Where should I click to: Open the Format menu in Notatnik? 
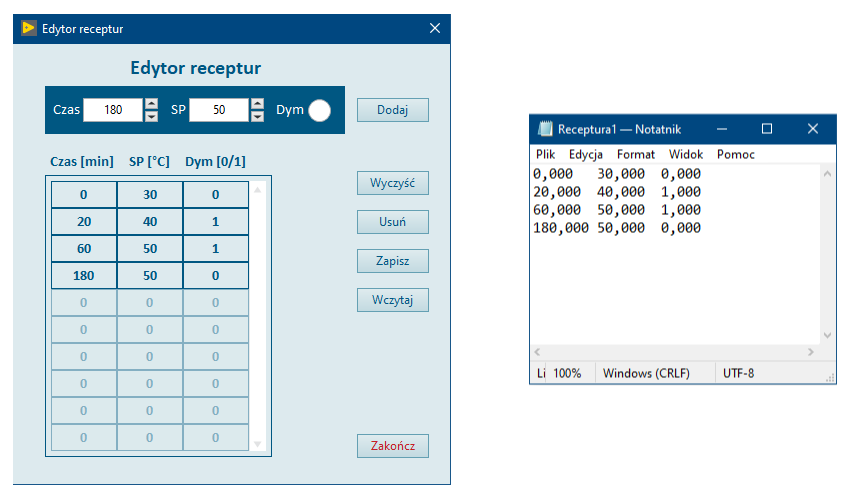(636, 155)
